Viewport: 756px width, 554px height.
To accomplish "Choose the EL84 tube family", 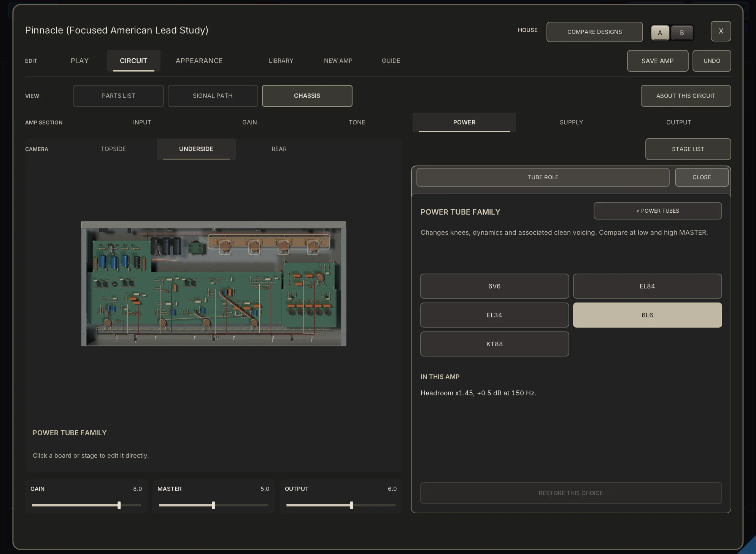I will coord(647,286).
